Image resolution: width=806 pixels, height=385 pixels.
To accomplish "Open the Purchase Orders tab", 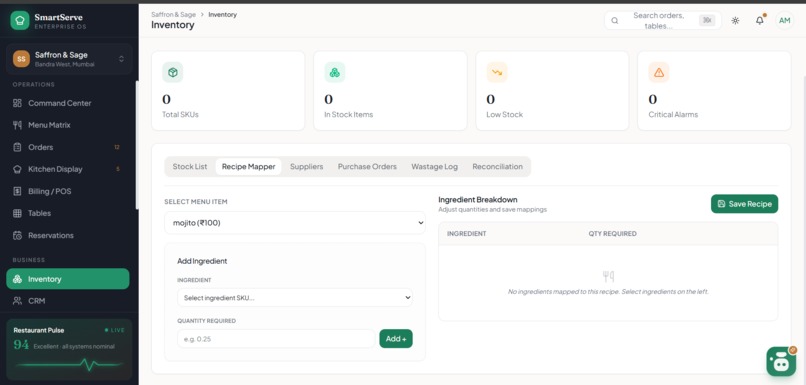I will (367, 167).
